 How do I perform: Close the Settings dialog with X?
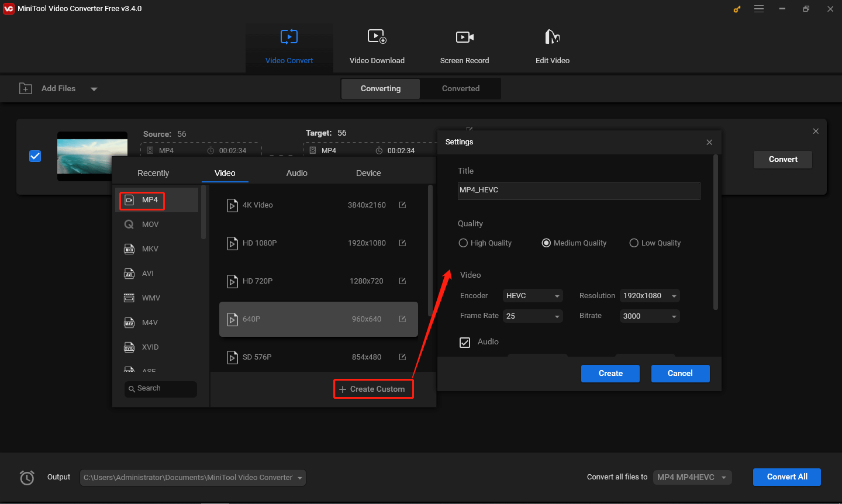709,142
